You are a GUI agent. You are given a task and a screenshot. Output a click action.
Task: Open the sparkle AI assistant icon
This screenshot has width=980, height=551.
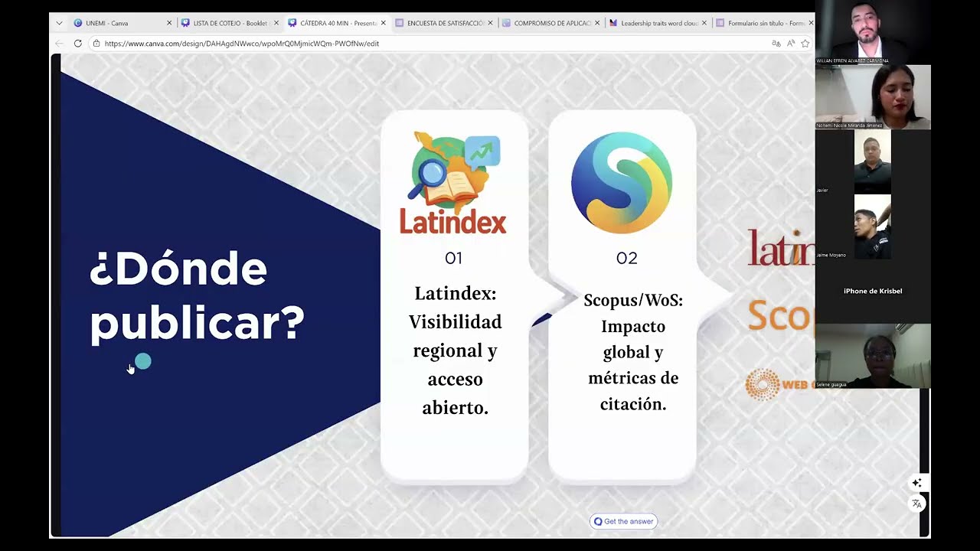916,483
